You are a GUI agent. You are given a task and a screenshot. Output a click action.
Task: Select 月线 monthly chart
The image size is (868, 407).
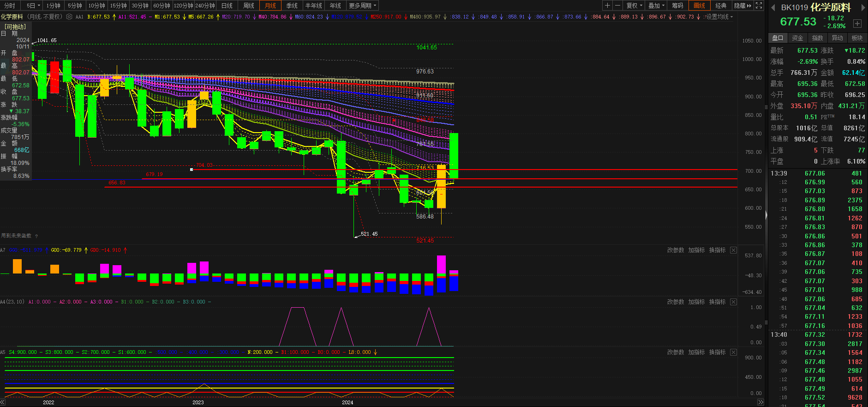pos(270,6)
